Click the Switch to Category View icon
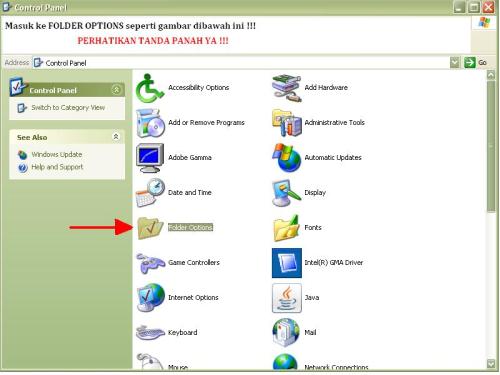 coord(22,108)
